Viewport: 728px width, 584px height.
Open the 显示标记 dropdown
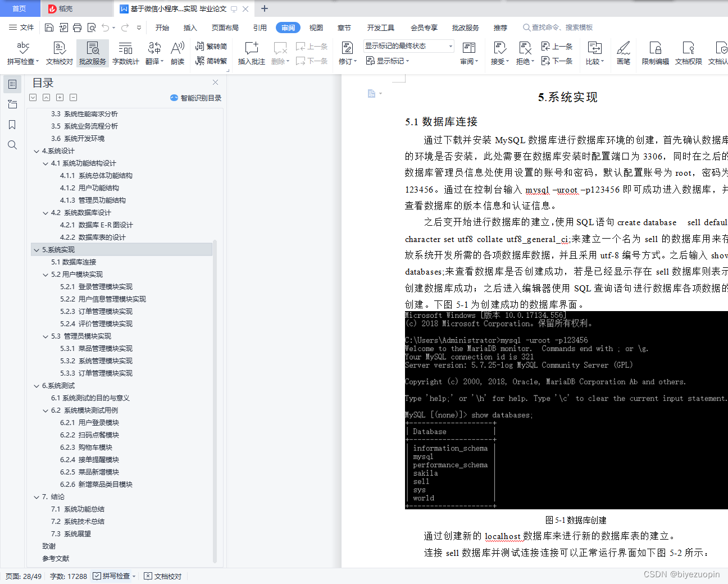[388, 61]
